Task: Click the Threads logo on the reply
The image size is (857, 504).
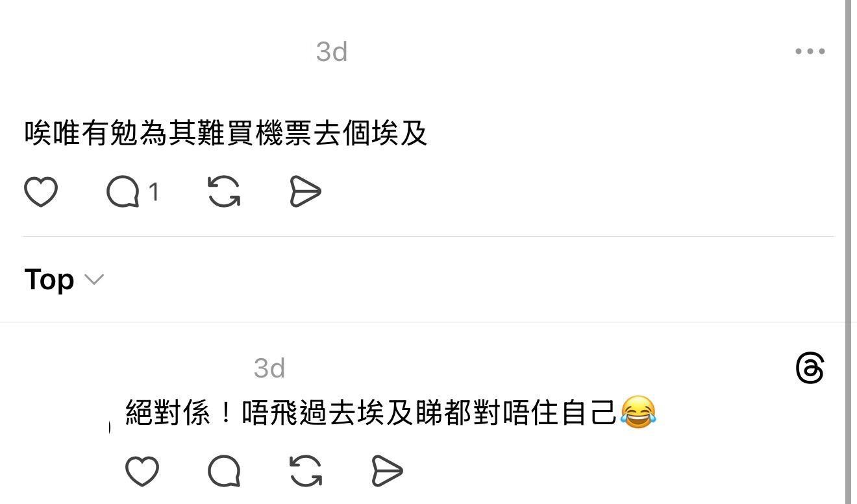Action: [810, 368]
